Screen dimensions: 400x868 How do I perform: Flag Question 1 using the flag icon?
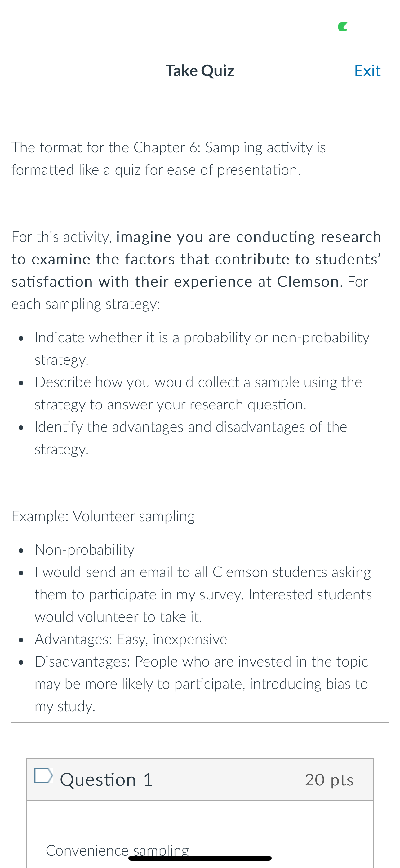44,775
